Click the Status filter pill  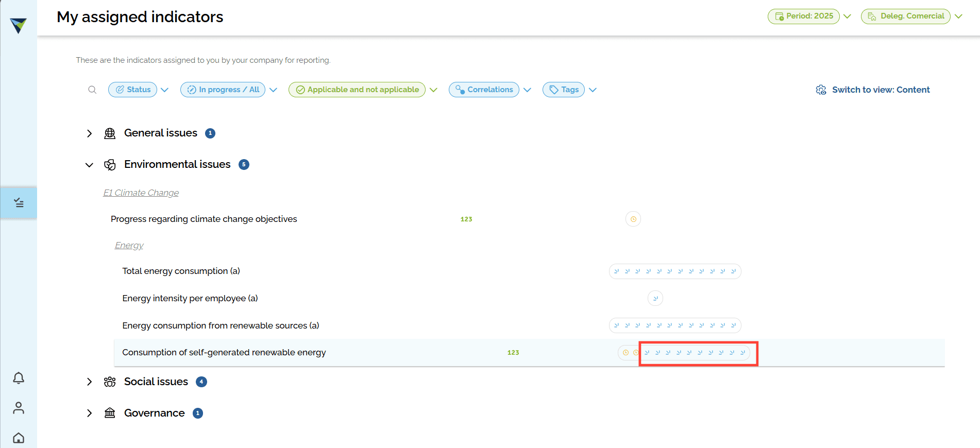(132, 90)
